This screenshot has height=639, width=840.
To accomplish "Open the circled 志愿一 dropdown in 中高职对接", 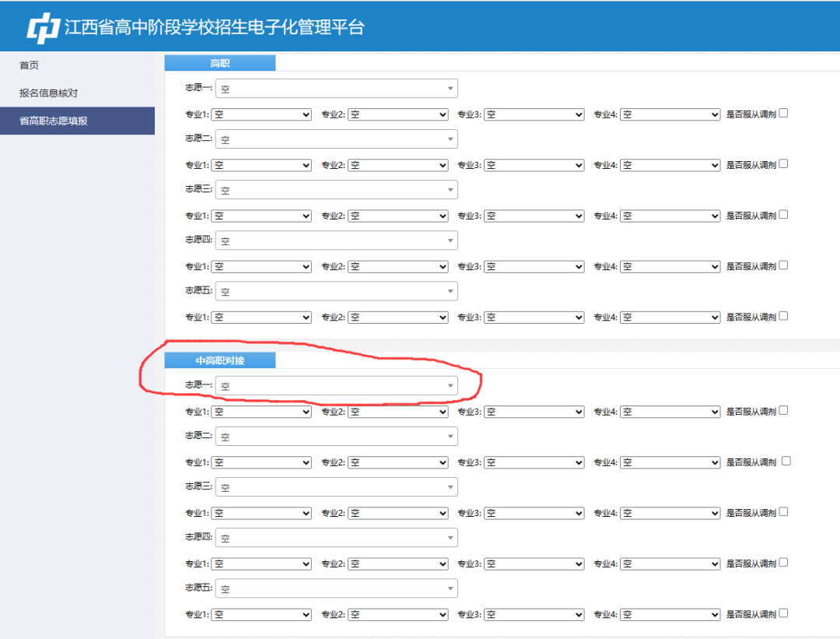I will click(336, 385).
